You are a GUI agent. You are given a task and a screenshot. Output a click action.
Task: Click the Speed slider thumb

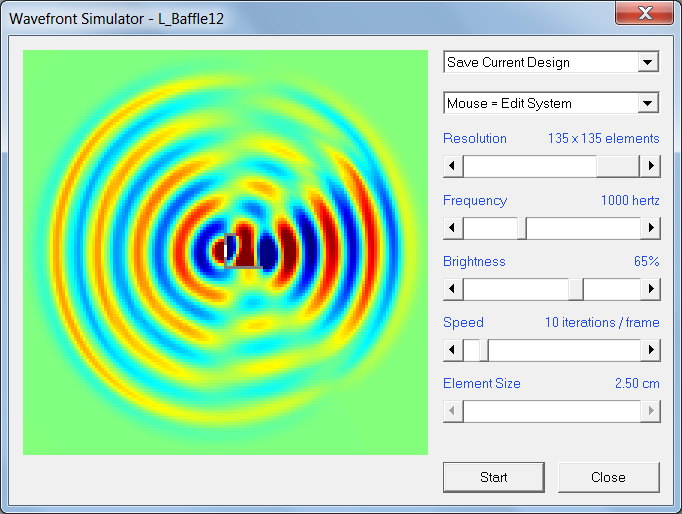[x=484, y=350]
